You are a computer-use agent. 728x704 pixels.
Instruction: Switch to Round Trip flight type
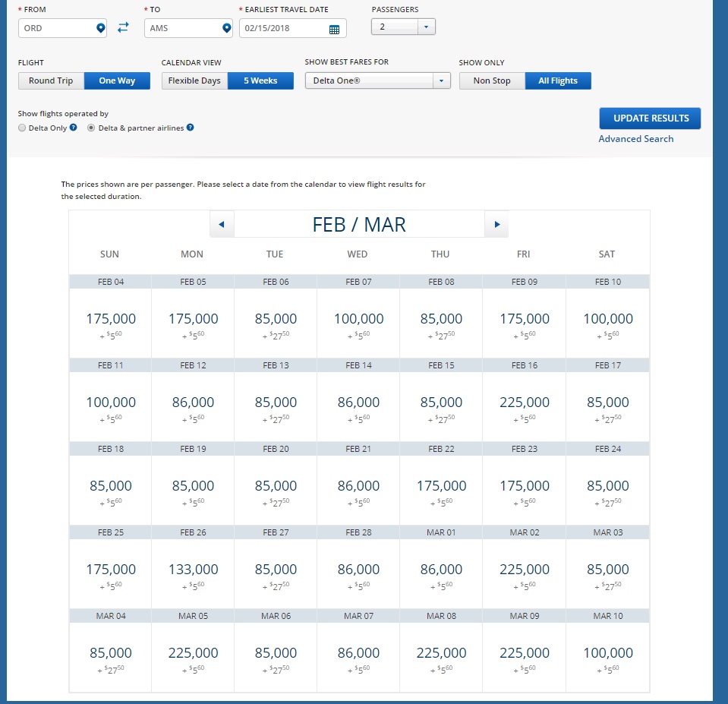point(51,81)
